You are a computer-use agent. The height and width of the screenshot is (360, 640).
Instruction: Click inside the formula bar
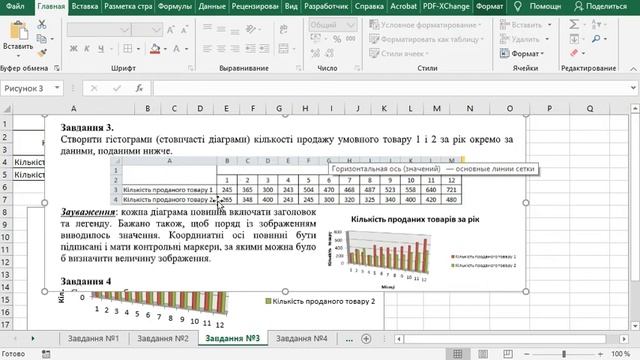pyautogui.click(x=390, y=88)
